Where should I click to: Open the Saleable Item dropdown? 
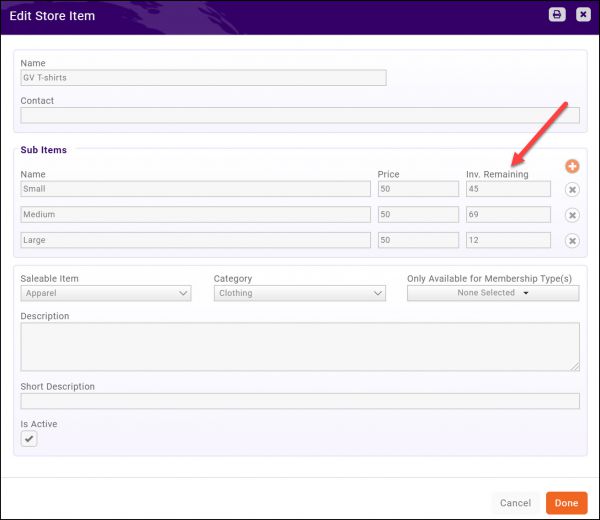click(x=106, y=293)
